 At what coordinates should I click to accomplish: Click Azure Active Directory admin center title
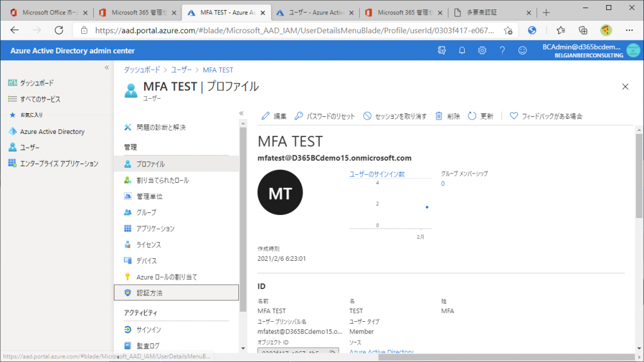point(72,50)
